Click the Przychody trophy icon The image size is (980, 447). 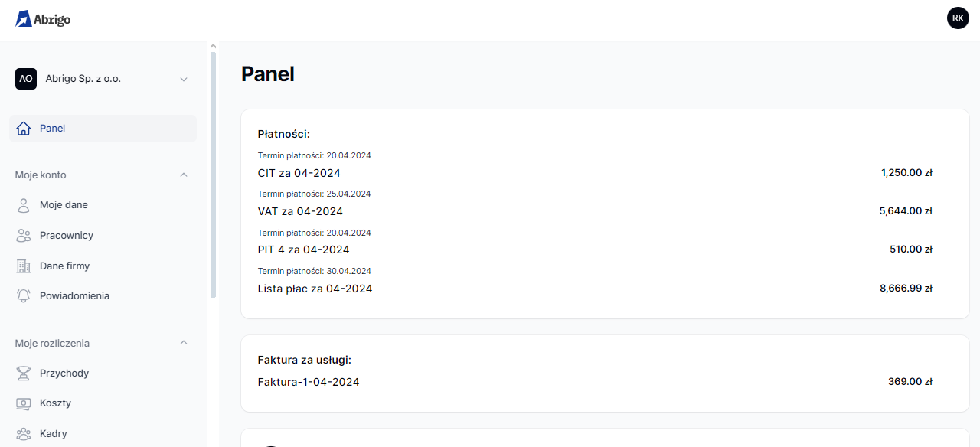pos(24,374)
